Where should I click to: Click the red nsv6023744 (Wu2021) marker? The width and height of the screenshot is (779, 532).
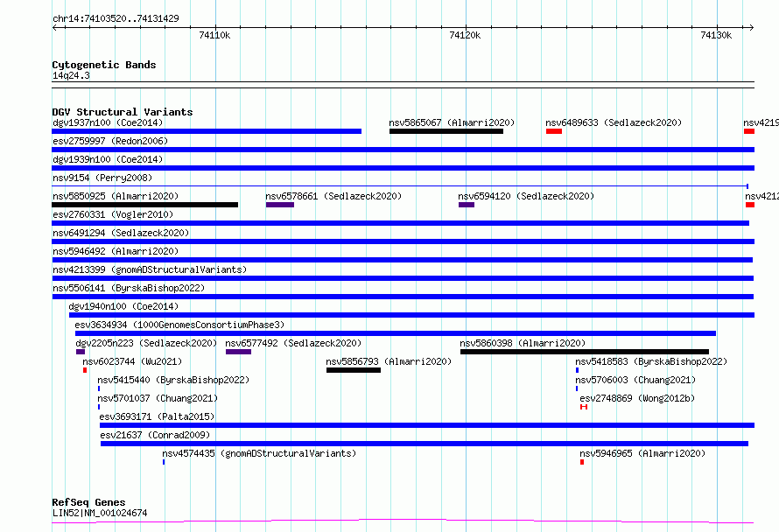pyautogui.click(x=85, y=370)
